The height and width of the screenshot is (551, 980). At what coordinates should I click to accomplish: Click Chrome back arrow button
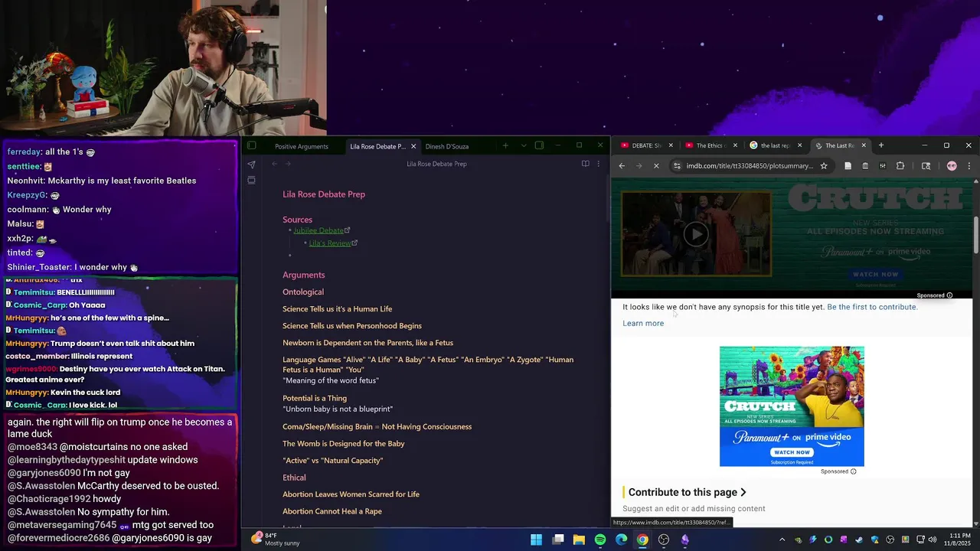[x=622, y=166]
